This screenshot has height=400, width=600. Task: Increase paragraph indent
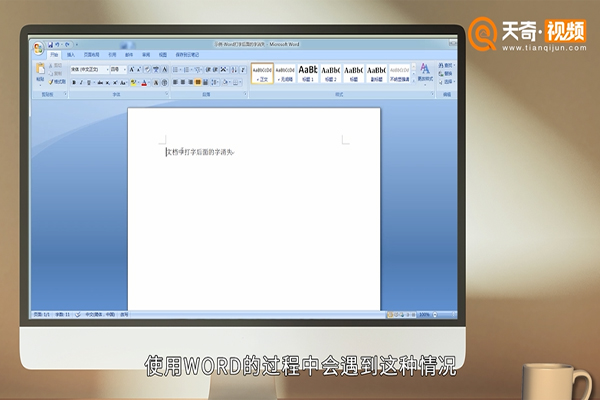click(215, 70)
